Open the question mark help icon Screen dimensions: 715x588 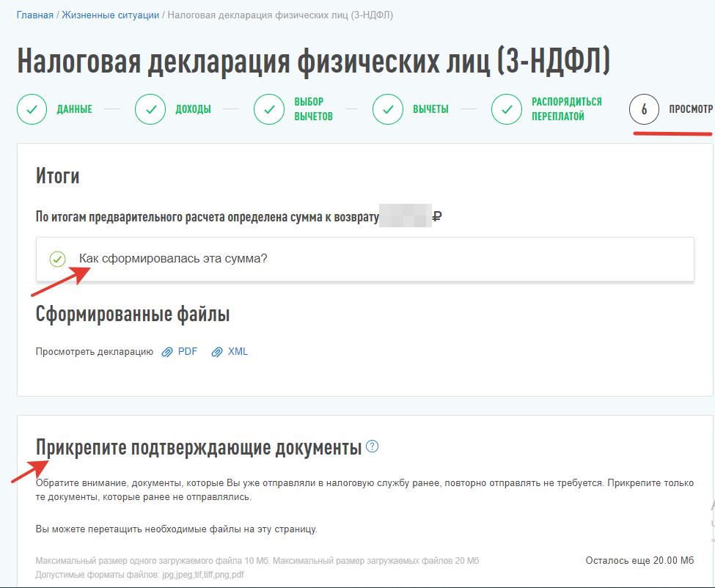[372, 446]
